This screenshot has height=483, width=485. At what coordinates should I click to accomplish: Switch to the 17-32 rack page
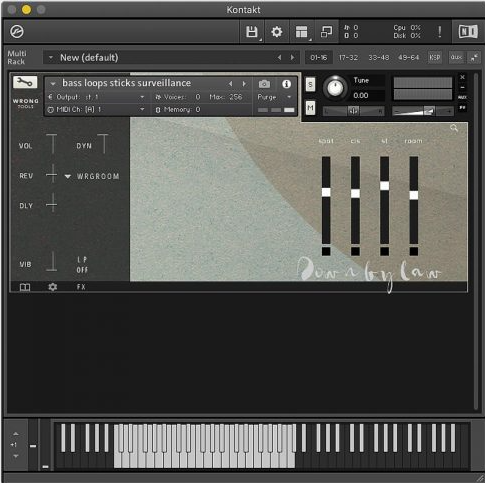point(348,58)
